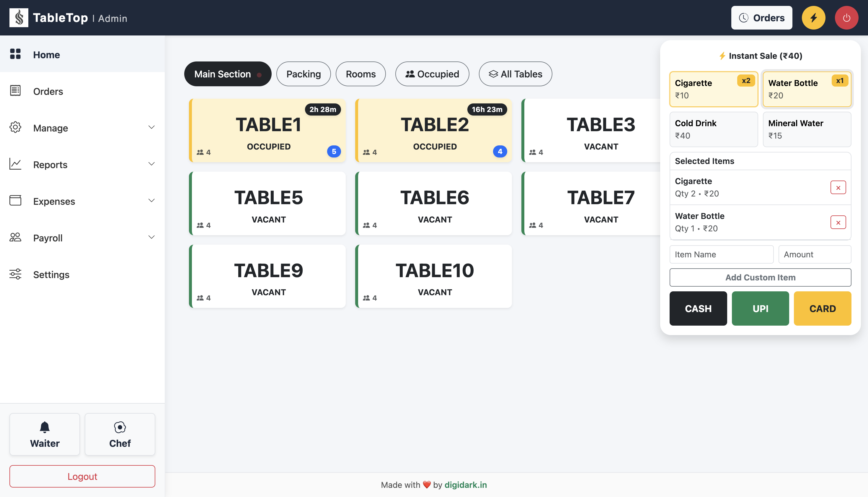Follow the digidark.in footer link
The height and width of the screenshot is (497, 868).
pos(466,485)
